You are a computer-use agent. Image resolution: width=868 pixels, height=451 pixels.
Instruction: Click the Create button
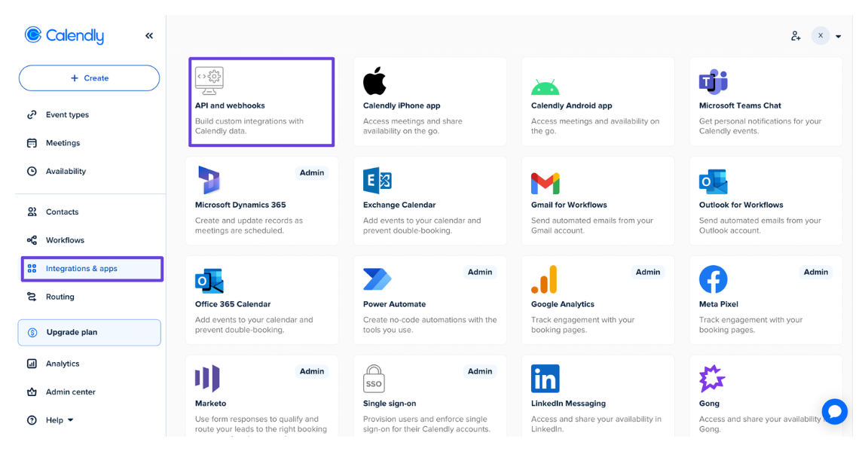(x=89, y=78)
